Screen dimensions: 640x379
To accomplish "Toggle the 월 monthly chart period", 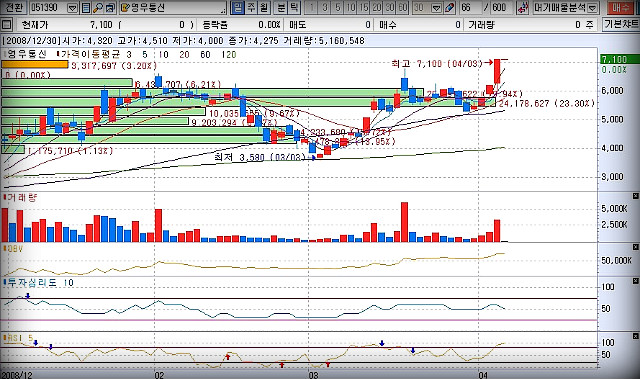I will click(x=264, y=8).
